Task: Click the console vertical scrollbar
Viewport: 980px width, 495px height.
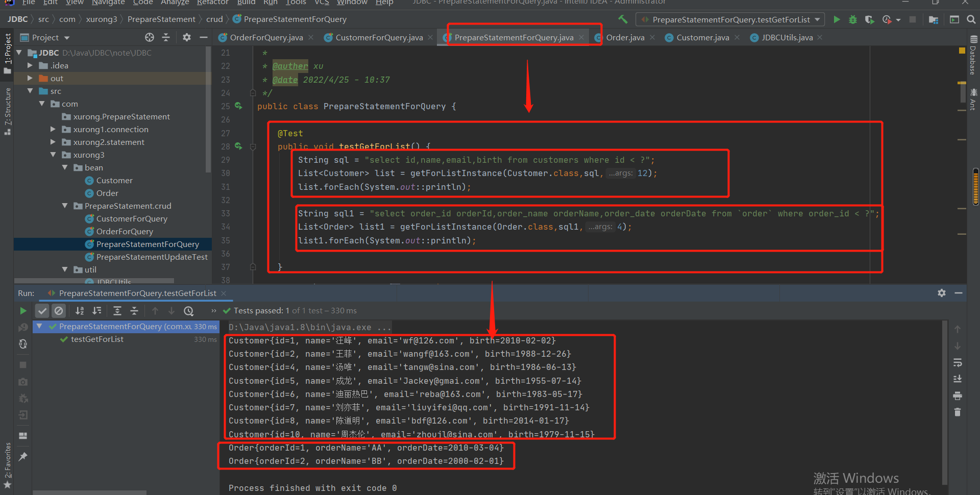Action: tap(945, 403)
